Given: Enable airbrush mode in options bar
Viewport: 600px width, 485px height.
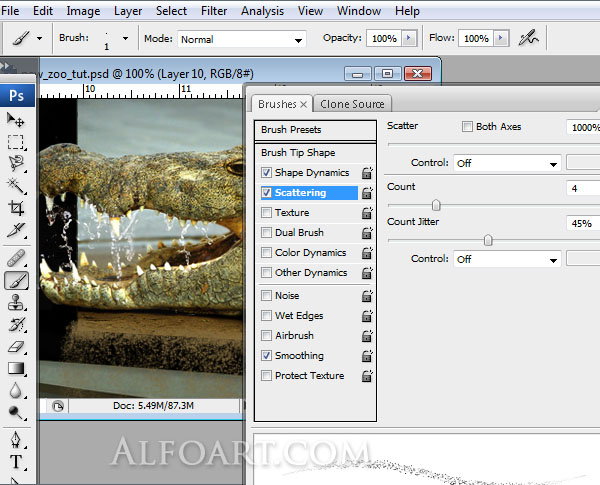Looking at the screenshot, I should [x=528, y=38].
